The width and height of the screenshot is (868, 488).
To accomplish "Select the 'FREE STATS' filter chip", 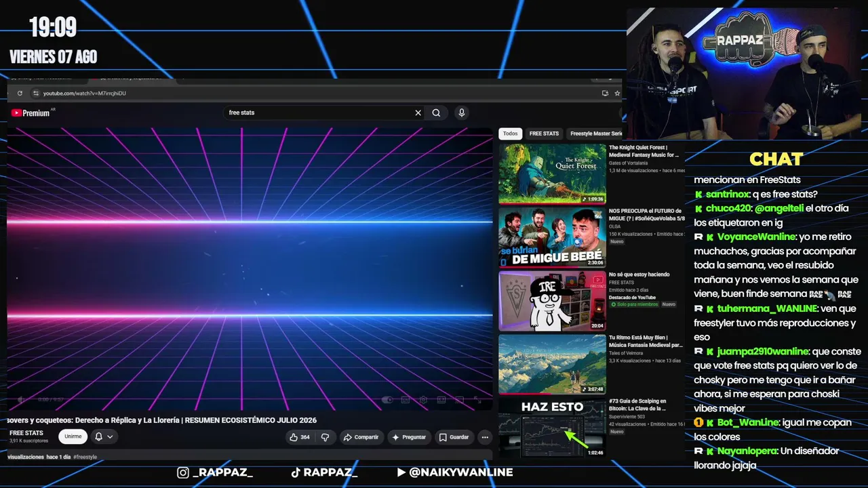I will pos(544,134).
